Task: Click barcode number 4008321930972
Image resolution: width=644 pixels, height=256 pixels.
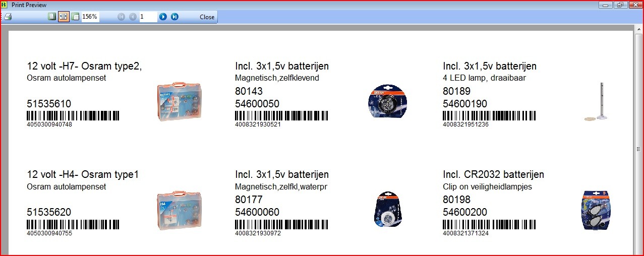Action: click(258, 233)
